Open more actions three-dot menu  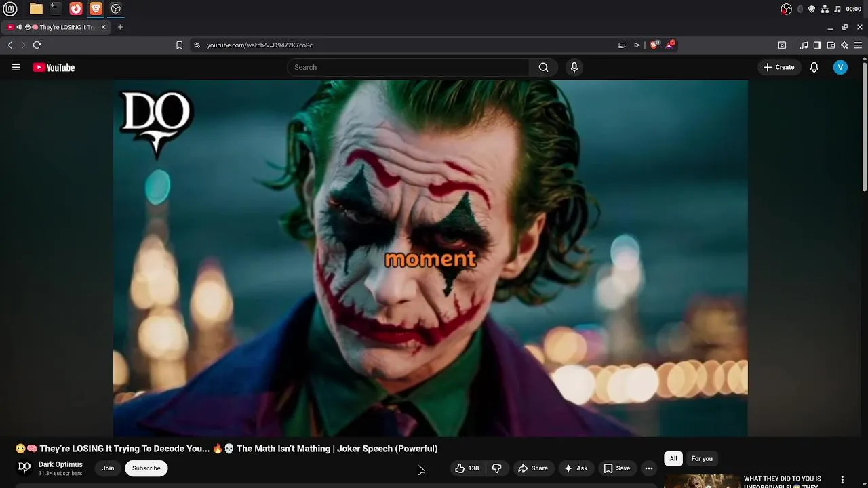649,468
